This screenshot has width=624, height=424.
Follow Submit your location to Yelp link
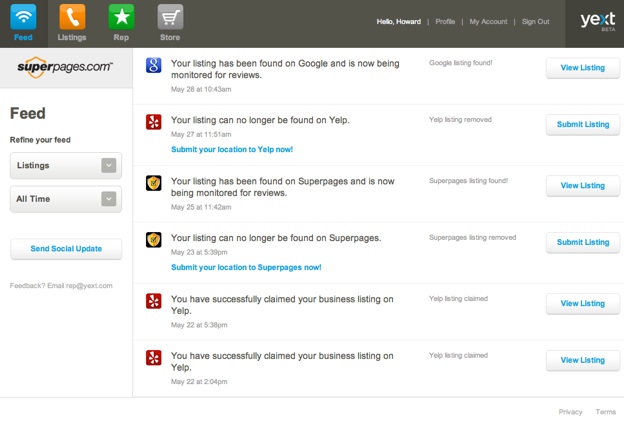(232, 149)
